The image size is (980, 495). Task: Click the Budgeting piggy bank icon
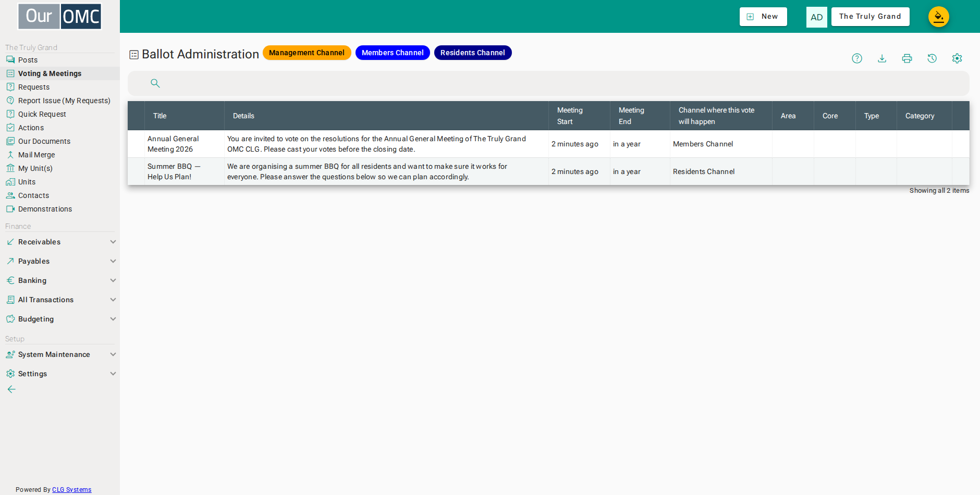point(10,319)
